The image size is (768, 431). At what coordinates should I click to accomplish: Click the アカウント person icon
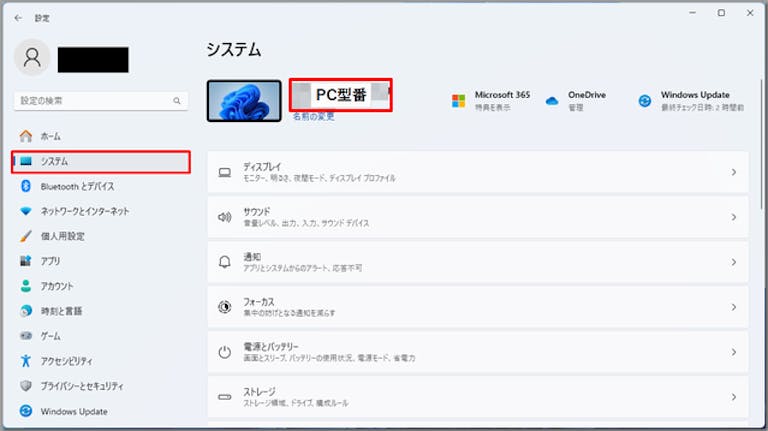[x=26, y=286]
